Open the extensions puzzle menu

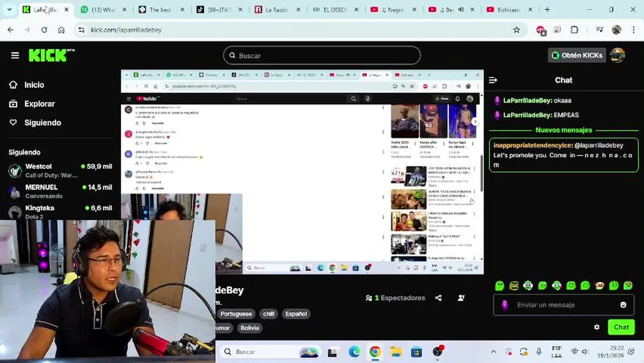pos(574,30)
